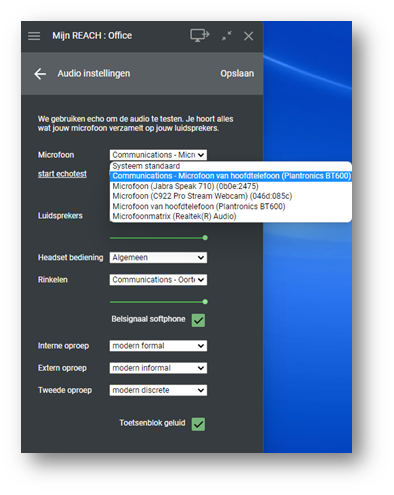Open the Interne oproep ringtone dropdown
394x495 pixels.
[158, 346]
